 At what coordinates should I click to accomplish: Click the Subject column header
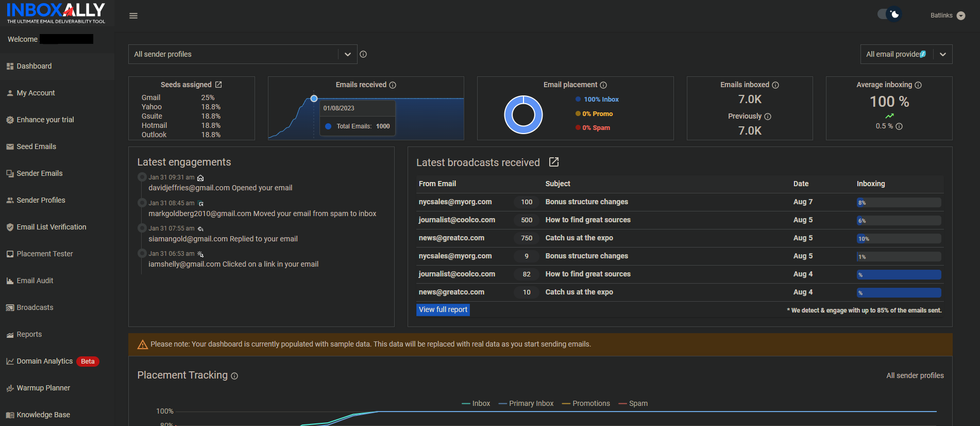coord(558,184)
